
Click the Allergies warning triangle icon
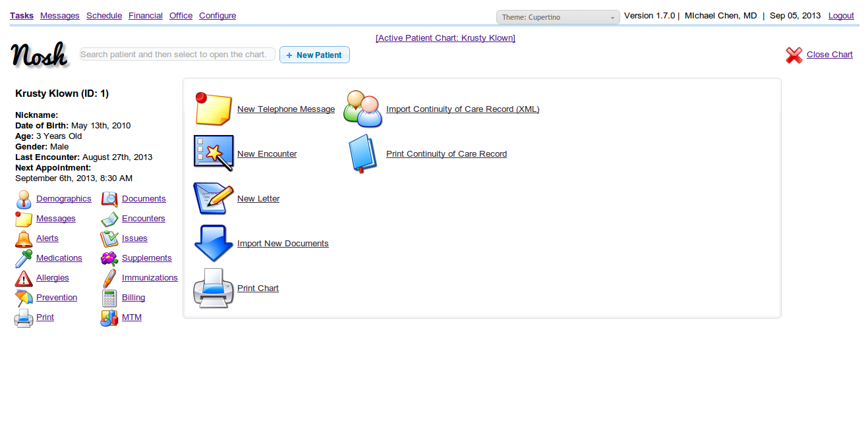24,279
